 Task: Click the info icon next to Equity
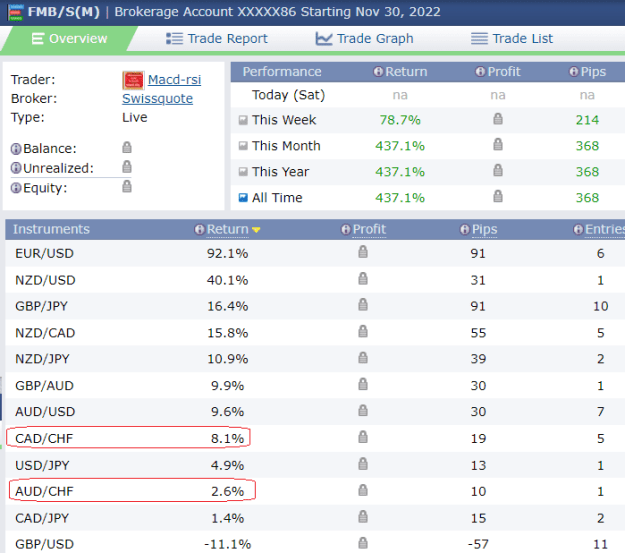[x=16, y=188]
